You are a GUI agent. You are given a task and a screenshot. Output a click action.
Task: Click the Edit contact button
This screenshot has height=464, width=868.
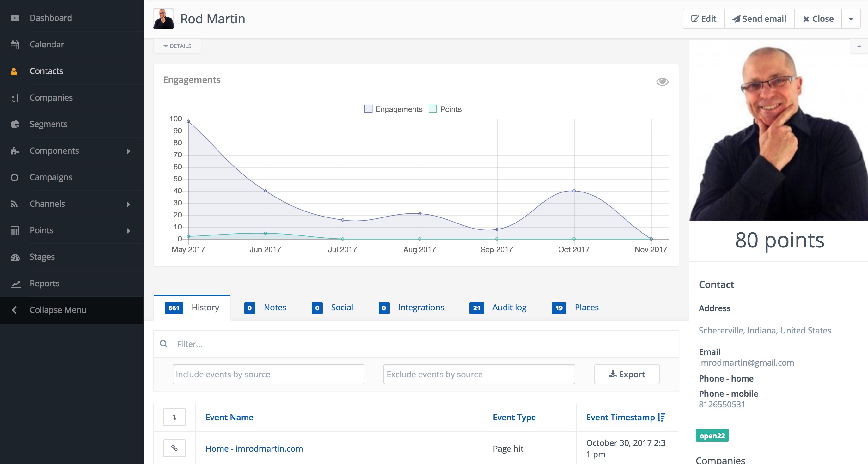pyautogui.click(x=704, y=19)
